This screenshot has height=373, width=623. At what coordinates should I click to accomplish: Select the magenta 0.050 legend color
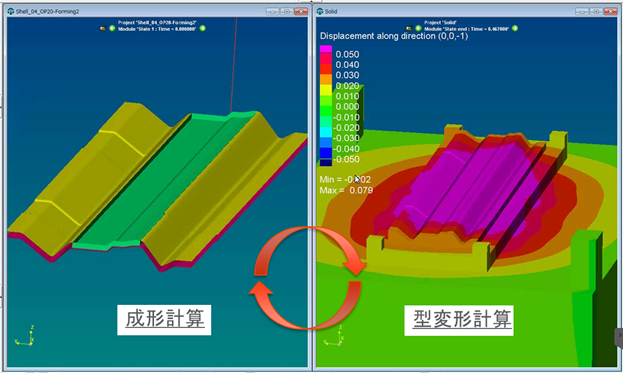pos(326,49)
